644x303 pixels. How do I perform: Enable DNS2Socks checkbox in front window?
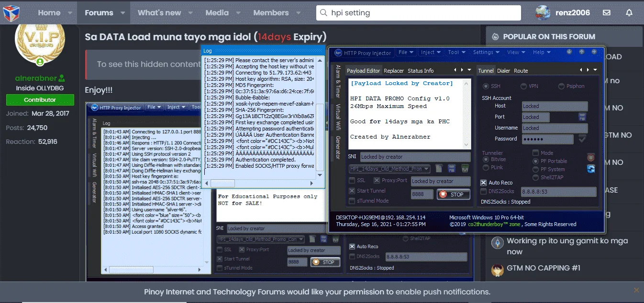click(x=484, y=191)
